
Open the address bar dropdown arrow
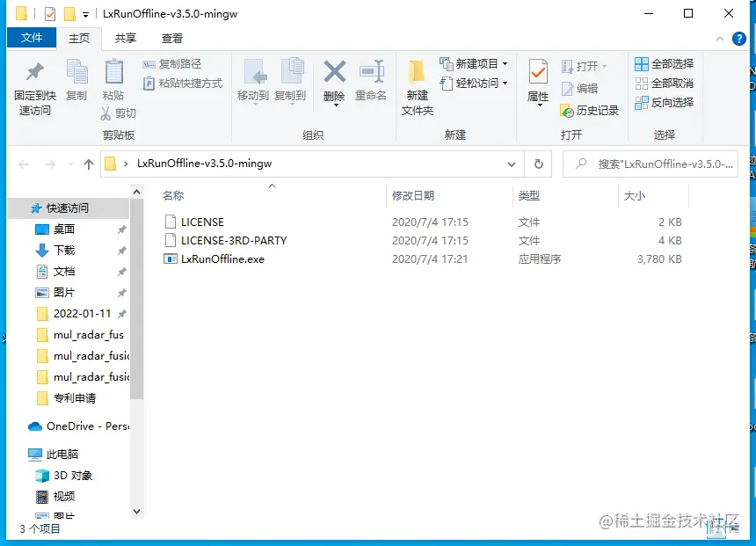[511, 164]
